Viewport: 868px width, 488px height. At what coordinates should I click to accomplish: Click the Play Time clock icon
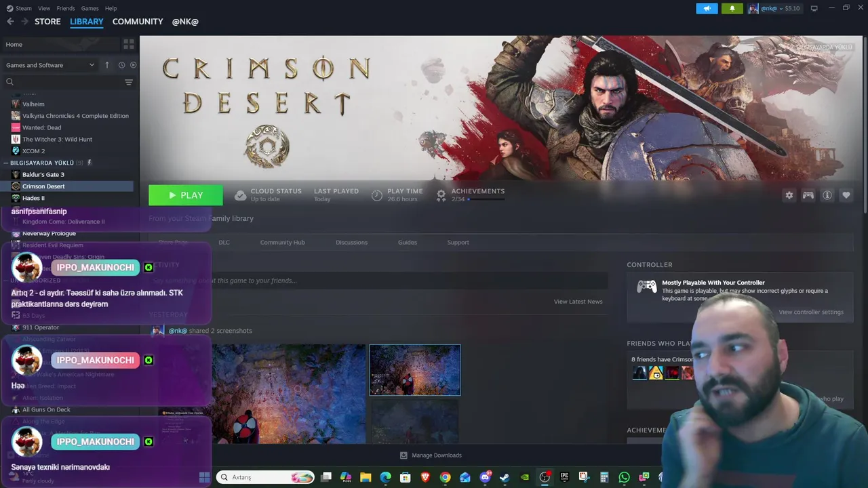377,195
